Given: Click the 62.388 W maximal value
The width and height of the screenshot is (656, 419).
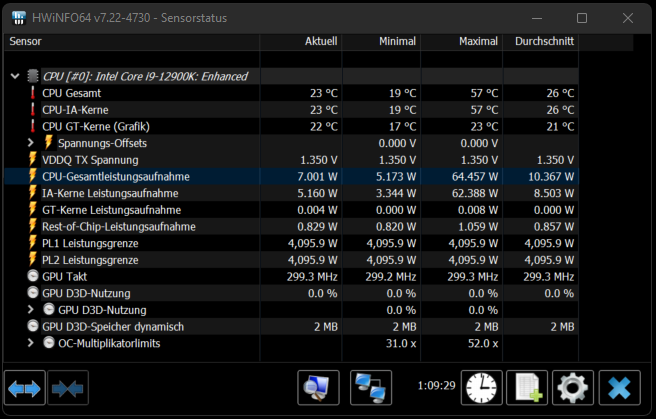Looking at the screenshot, I should pos(475,193).
